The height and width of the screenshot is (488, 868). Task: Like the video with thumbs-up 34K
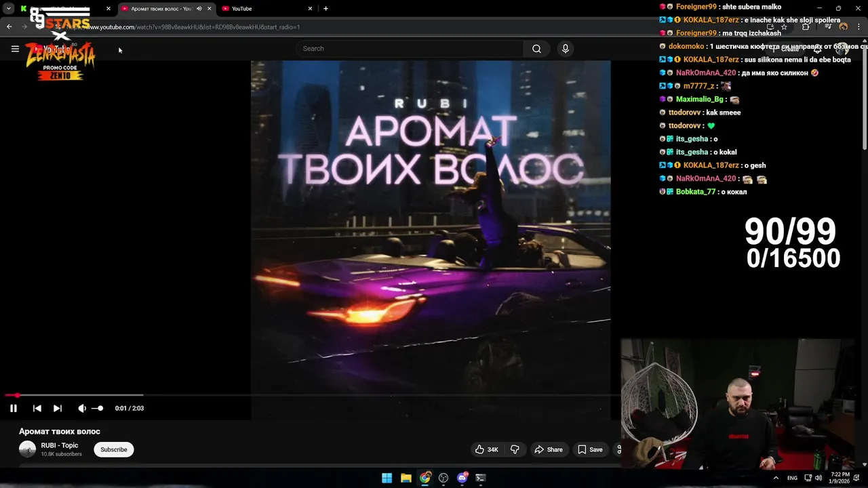(487, 449)
